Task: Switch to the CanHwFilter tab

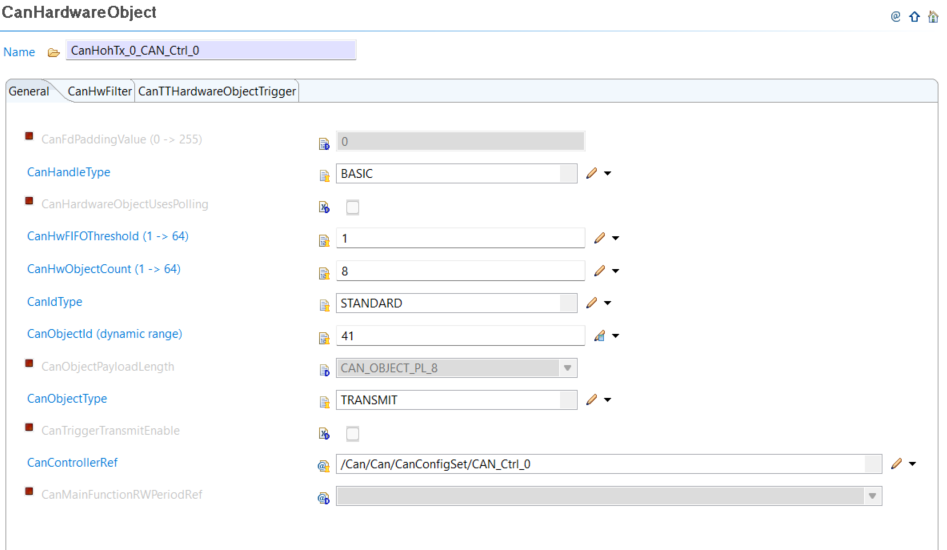Action: [x=99, y=91]
